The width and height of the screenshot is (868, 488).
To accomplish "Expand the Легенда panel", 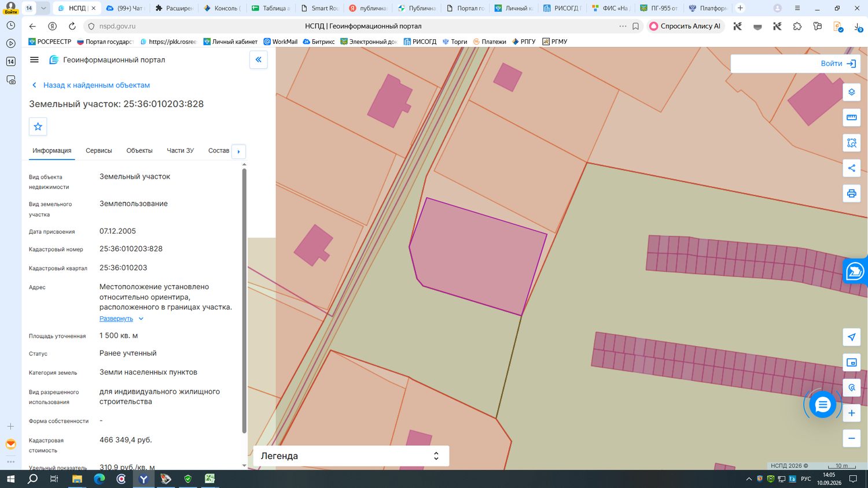I will [x=351, y=456].
